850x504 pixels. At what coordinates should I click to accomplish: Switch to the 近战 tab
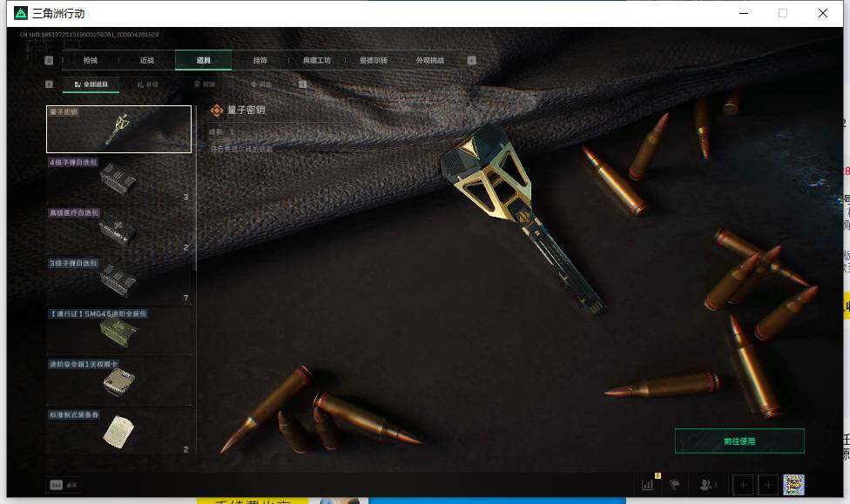pos(147,60)
